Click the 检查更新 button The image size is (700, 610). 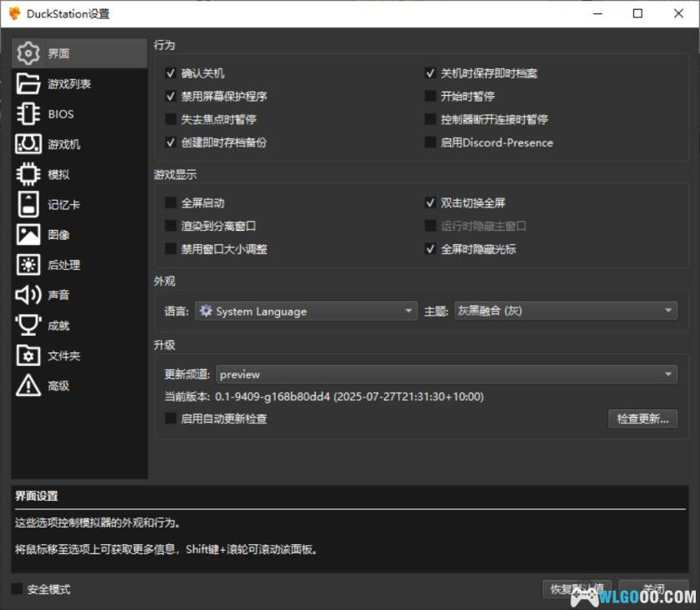tap(642, 418)
